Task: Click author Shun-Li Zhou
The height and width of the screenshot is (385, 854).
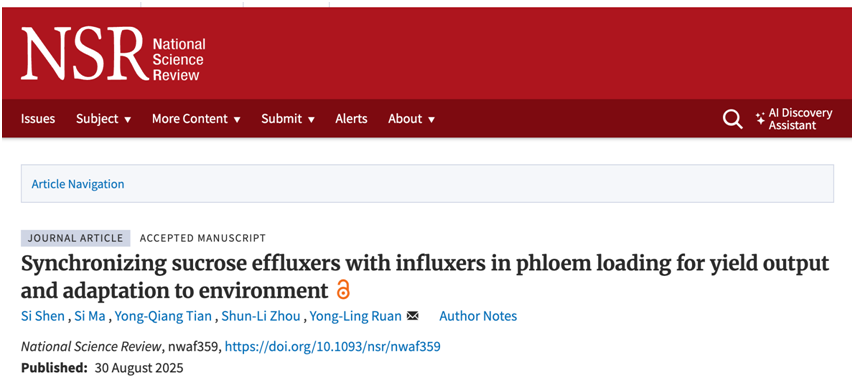Action: 261,316
